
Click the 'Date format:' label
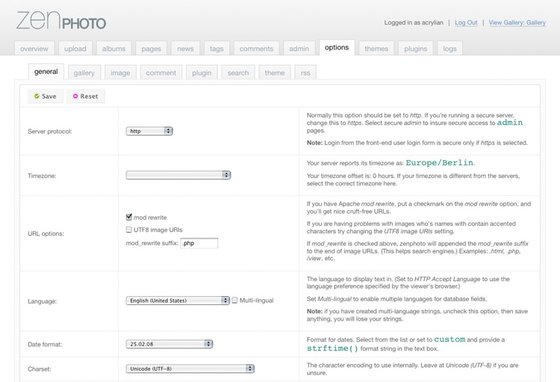(45, 345)
